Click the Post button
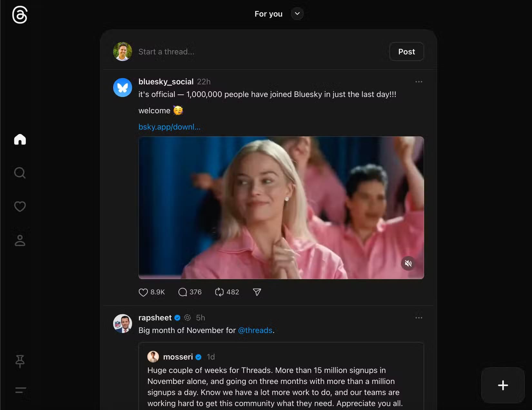Viewport: 532px width, 410px height. tap(406, 52)
